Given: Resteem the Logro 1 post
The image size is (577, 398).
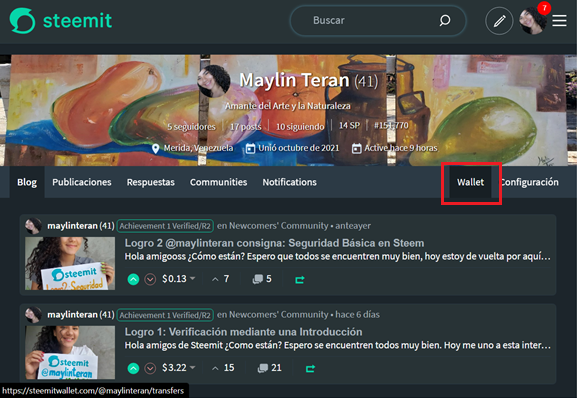Looking at the screenshot, I should coord(310,369).
